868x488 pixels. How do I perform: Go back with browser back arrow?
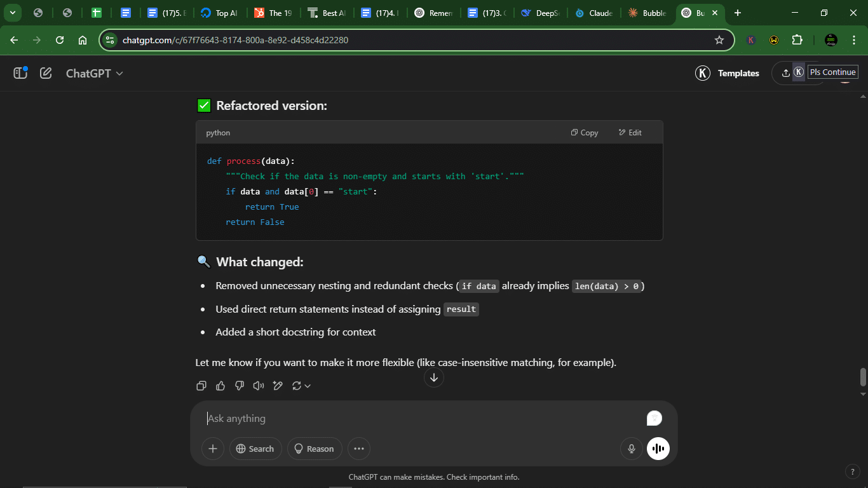14,40
